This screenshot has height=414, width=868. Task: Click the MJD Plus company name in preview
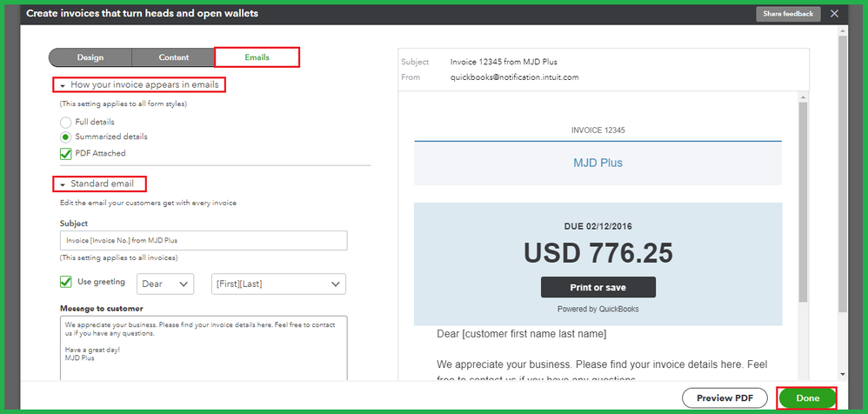[598, 164]
